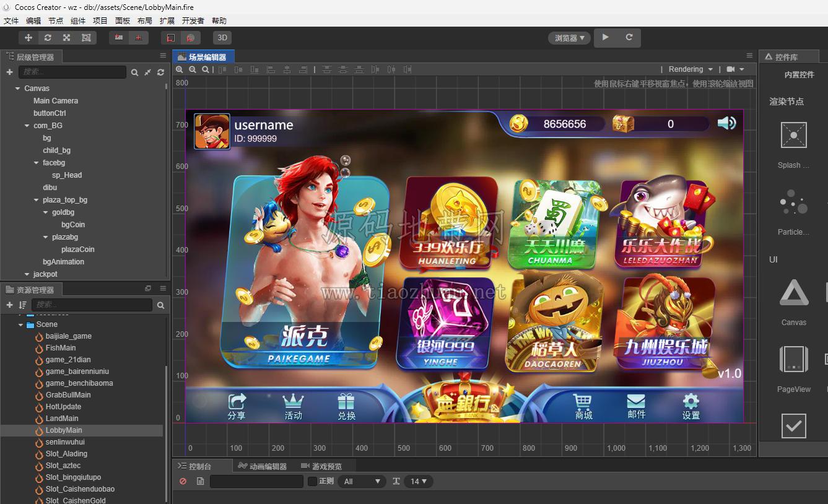828x504 pixels.
Task: Switch to the 游戏预览 tab
Action: [x=322, y=466]
